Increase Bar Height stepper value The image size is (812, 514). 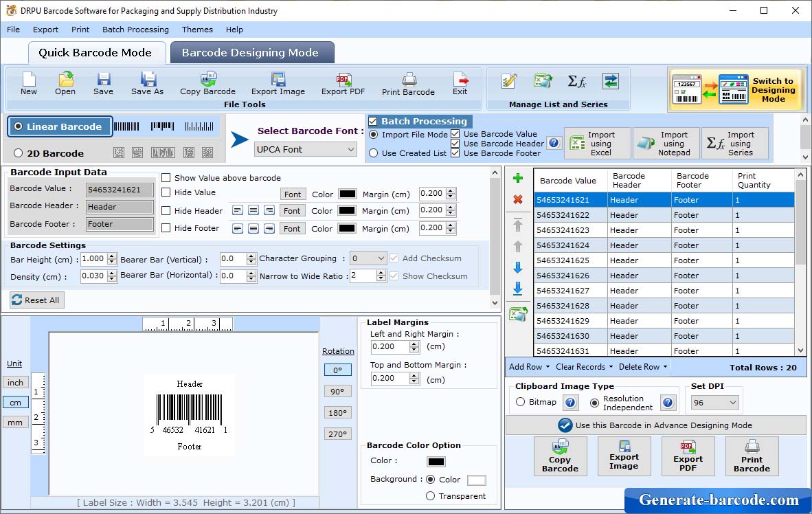click(x=112, y=256)
